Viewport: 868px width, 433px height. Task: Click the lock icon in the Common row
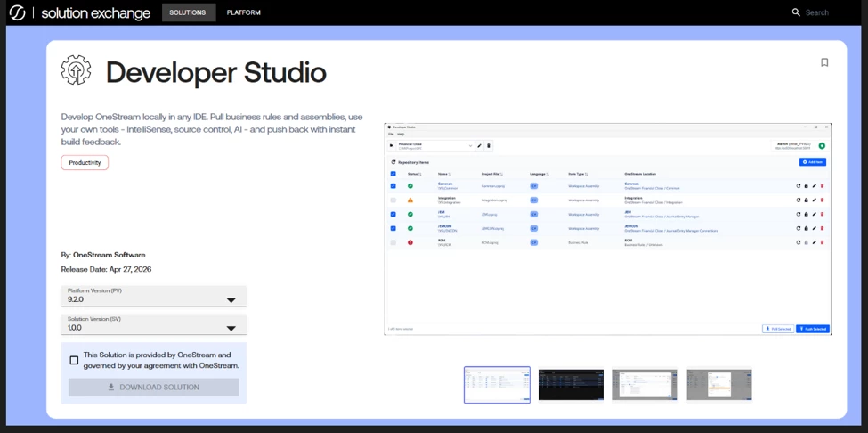[x=806, y=186]
